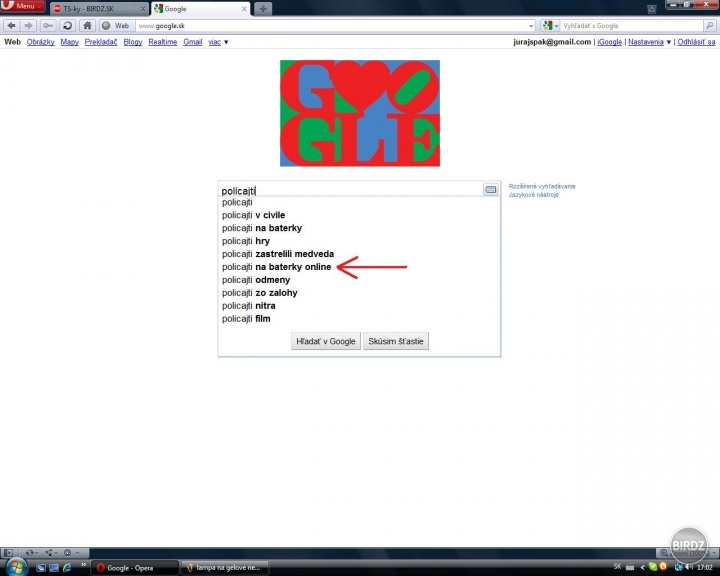Image resolution: width=720 pixels, height=576 pixels.
Task: Click the search magnifier icon in toolbar
Action: 709,26
